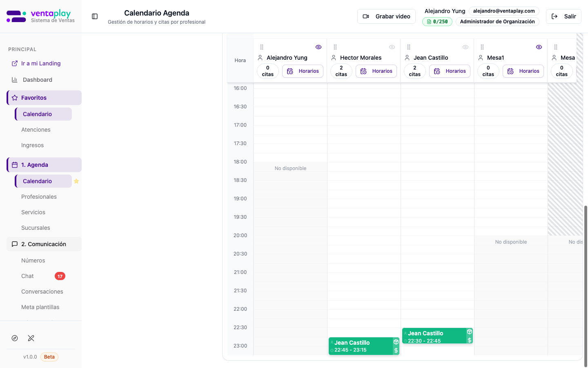
Task: Click the drag handle on Alejandro Yung's column
Action: [x=261, y=47]
